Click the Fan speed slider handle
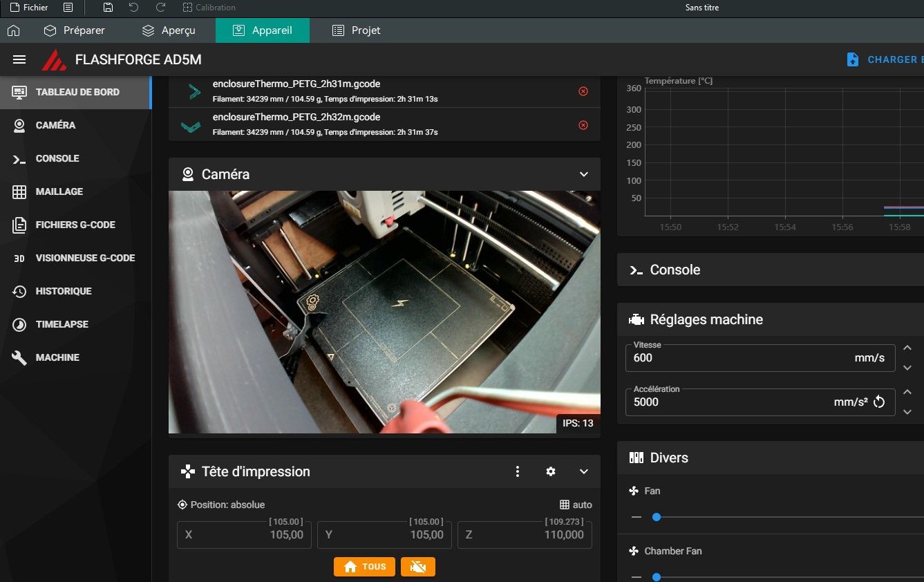Image resolution: width=924 pixels, height=582 pixels. tap(657, 517)
